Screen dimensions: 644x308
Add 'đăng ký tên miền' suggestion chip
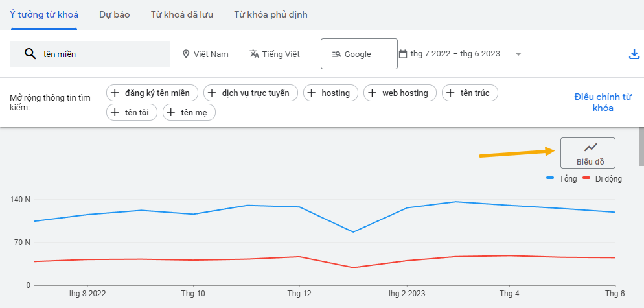click(x=153, y=93)
